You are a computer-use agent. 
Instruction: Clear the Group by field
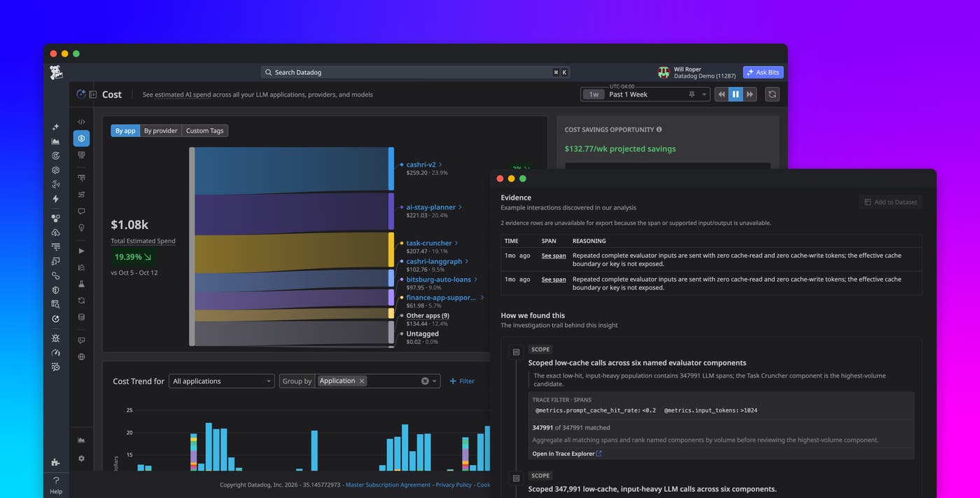click(x=425, y=381)
